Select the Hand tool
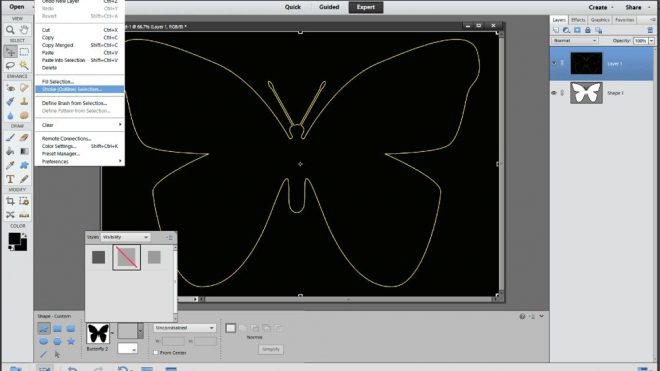The height and width of the screenshot is (371, 660). coord(24,30)
